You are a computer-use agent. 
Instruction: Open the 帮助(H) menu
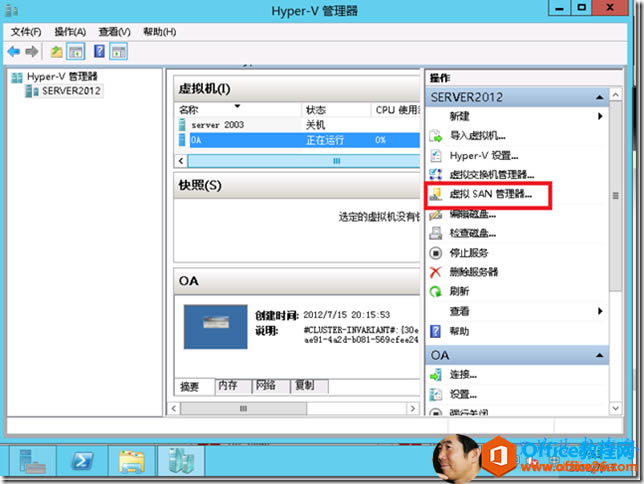(x=160, y=32)
